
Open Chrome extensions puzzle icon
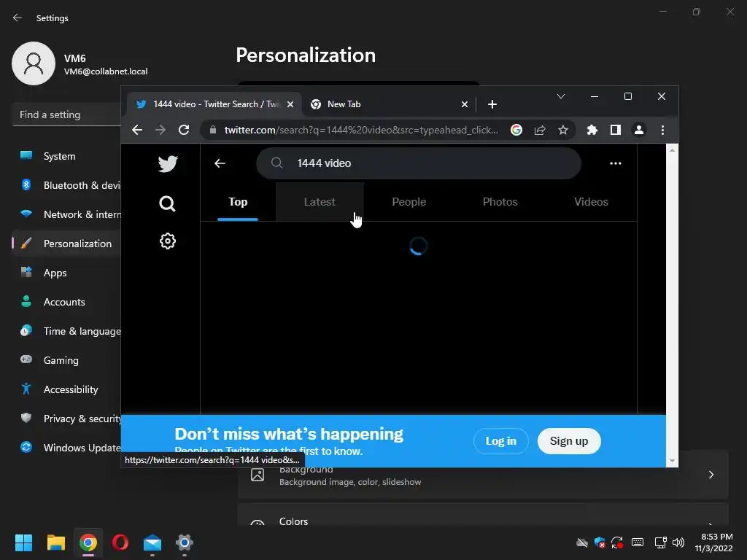592,130
